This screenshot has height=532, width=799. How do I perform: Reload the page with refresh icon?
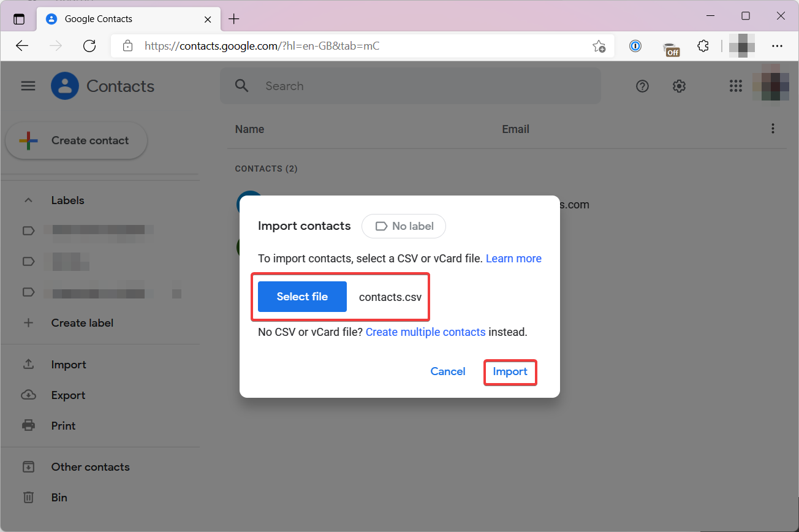click(89, 46)
